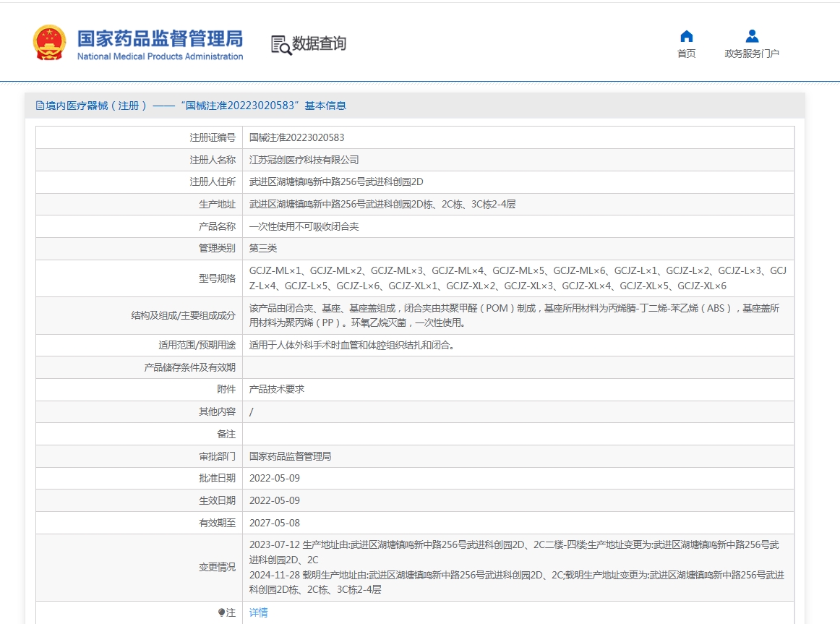Open the 数据查询 search icon

click(281, 45)
